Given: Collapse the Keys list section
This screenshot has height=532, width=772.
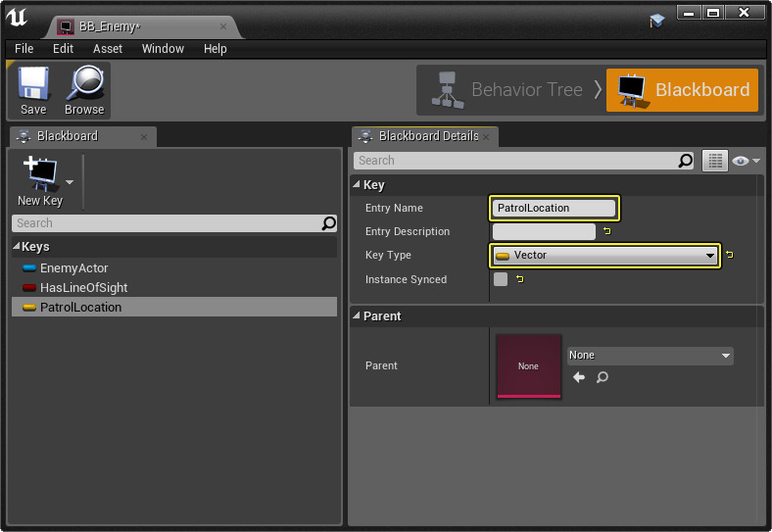Looking at the screenshot, I should click(x=17, y=247).
